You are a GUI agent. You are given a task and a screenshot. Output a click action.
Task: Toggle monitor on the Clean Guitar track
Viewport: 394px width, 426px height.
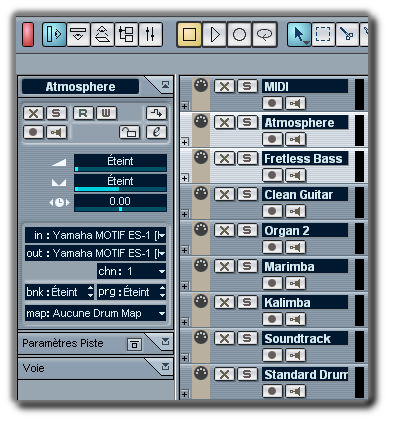tap(295, 211)
